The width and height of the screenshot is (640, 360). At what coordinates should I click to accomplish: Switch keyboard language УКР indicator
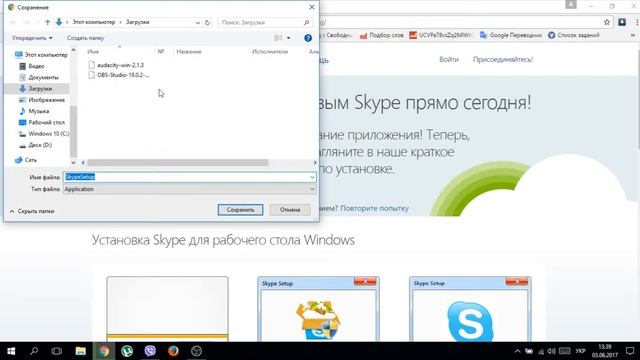pyautogui.click(x=580, y=351)
